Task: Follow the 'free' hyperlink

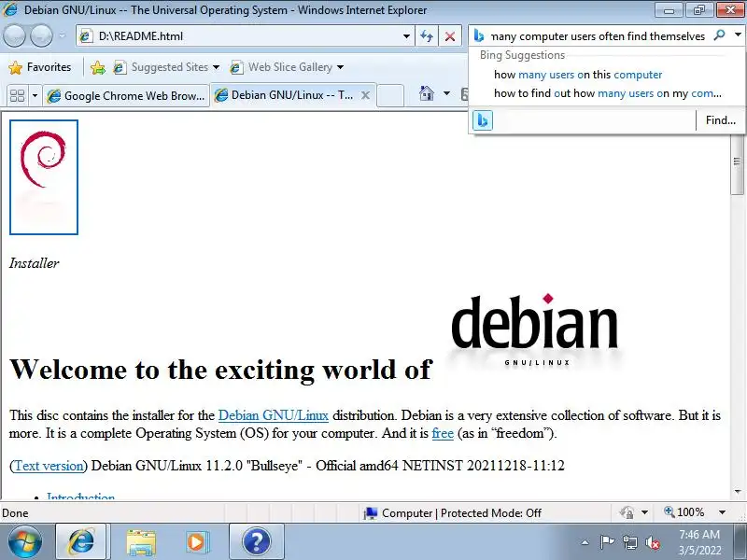Action: (443, 433)
